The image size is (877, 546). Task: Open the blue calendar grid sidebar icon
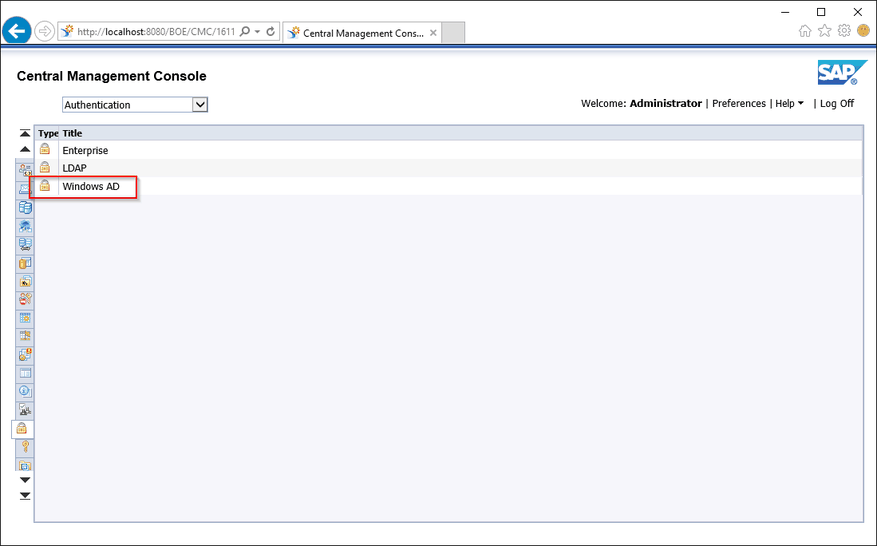pyautogui.click(x=25, y=318)
